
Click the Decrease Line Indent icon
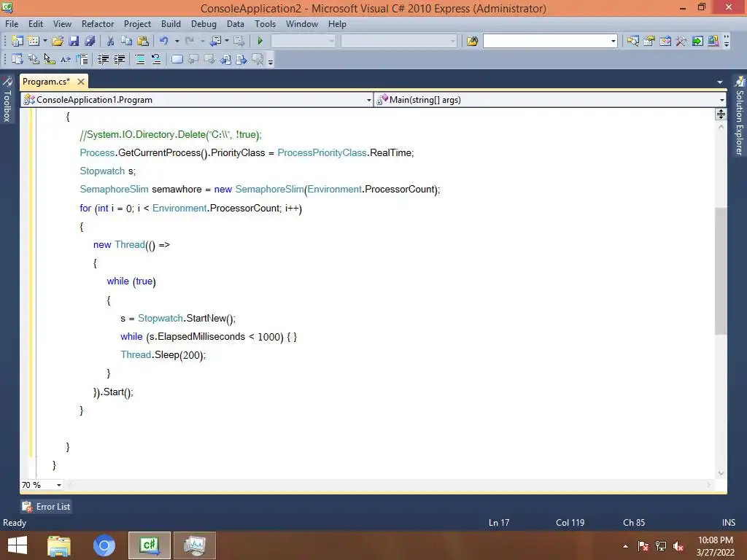point(103,59)
